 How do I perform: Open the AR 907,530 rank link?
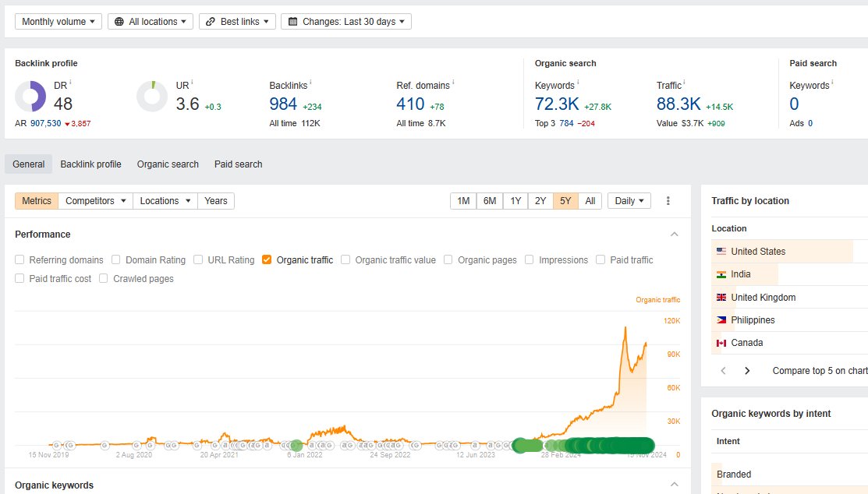pos(45,123)
